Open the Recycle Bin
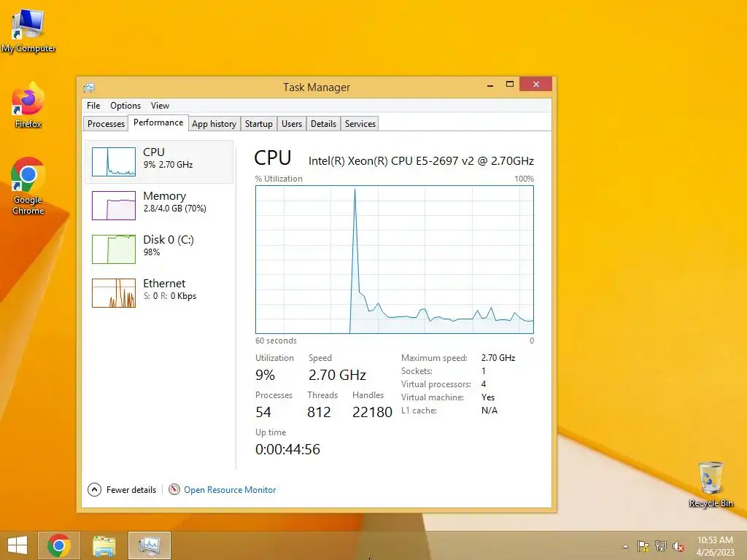This screenshot has width=747, height=560. 711,484
